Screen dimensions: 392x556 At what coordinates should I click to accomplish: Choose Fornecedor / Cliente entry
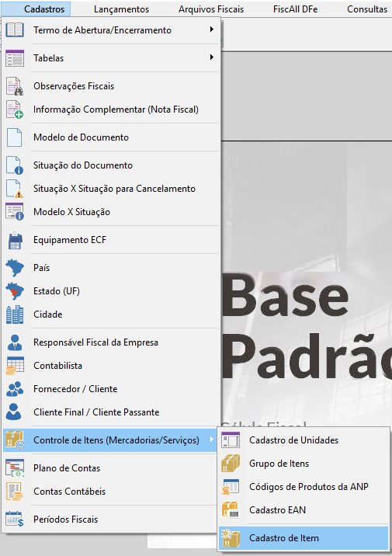[x=111, y=389]
